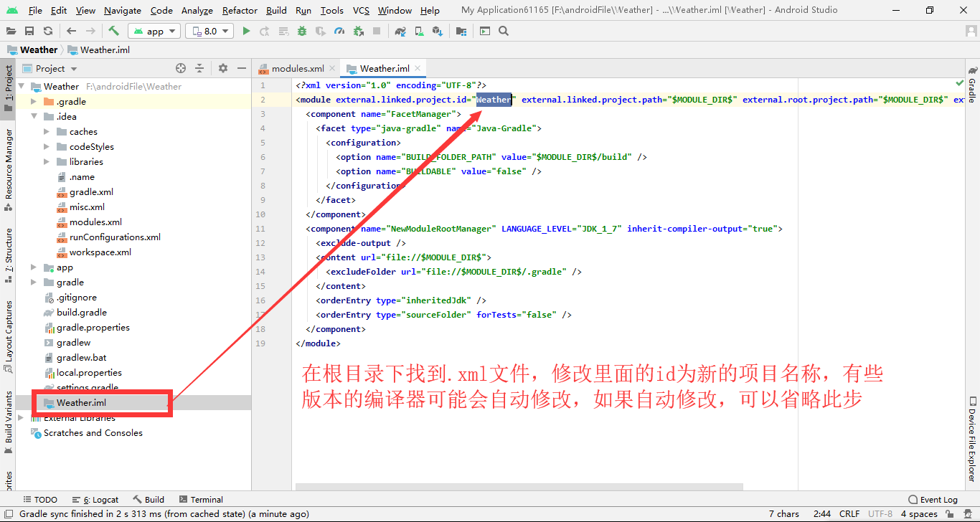Open the Refactor menu
This screenshot has width=980, height=522.
(x=240, y=10)
